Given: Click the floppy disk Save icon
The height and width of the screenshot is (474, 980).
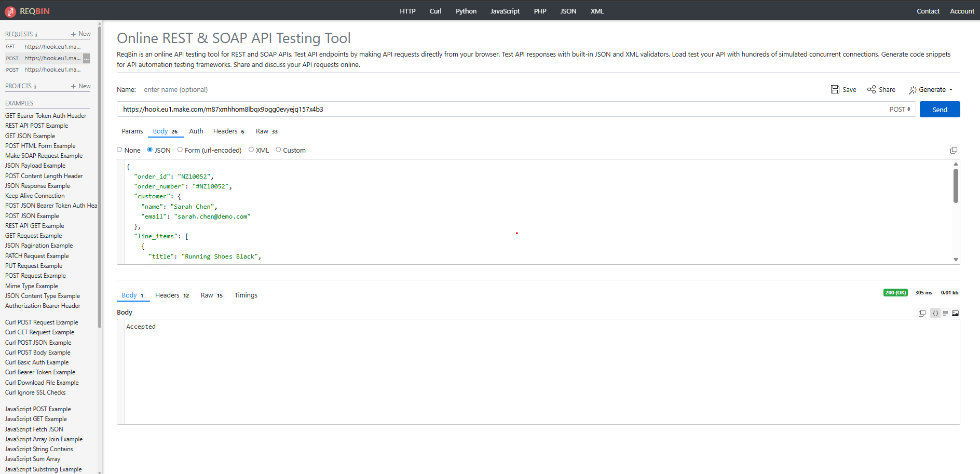Looking at the screenshot, I should pyautogui.click(x=835, y=89).
